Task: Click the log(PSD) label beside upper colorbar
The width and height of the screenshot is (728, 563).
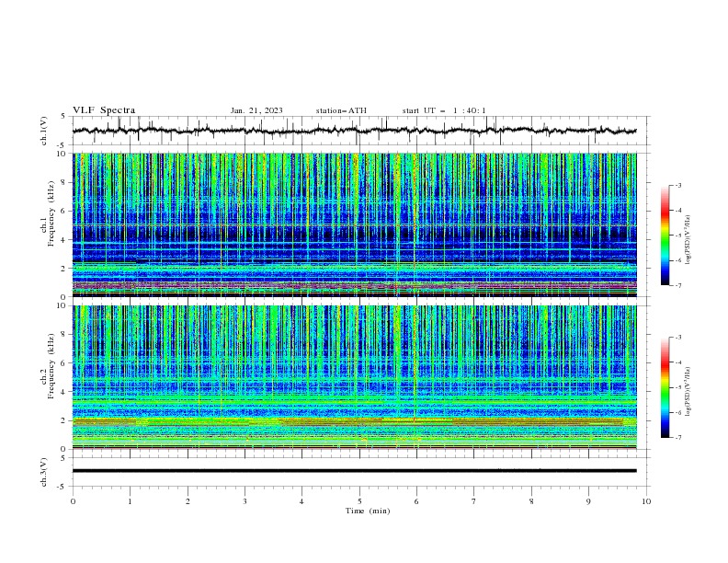Action: (688, 242)
